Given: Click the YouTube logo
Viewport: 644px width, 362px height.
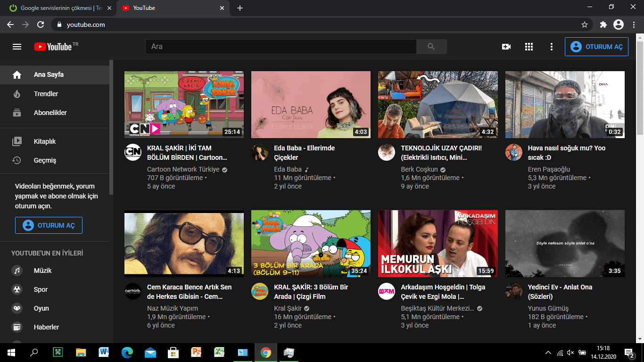Looking at the screenshot, I should [x=53, y=47].
